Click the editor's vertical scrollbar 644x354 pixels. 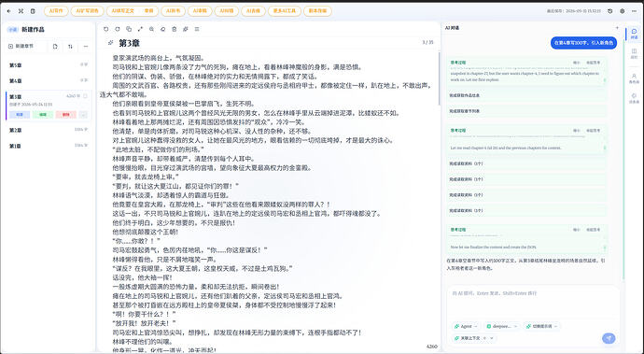click(x=439, y=78)
